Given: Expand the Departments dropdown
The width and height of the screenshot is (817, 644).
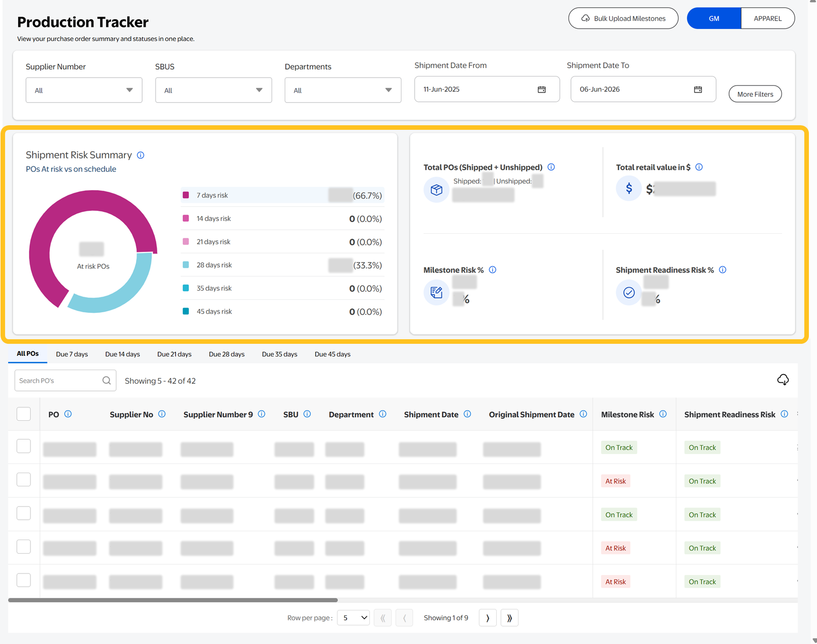Looking at the screenshot, I should coord(343,90).
